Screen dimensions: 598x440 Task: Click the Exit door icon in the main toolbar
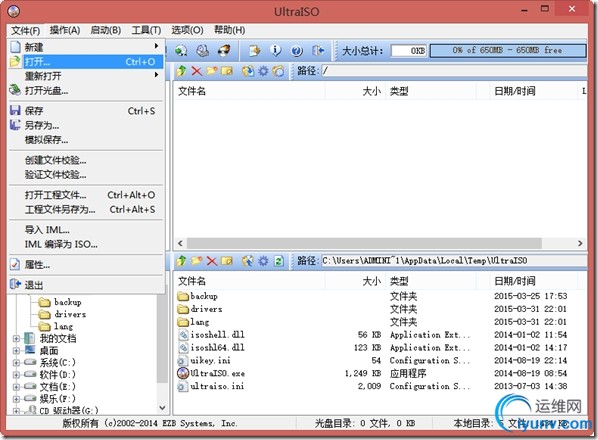tap(318, 50)
